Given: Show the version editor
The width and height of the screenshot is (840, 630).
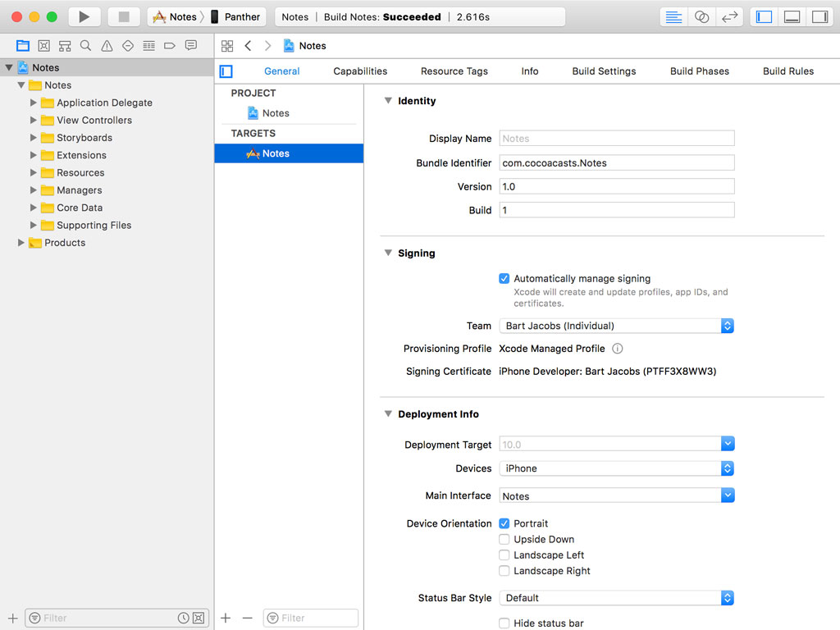Looking at the screenshot, I should [729, 17].
